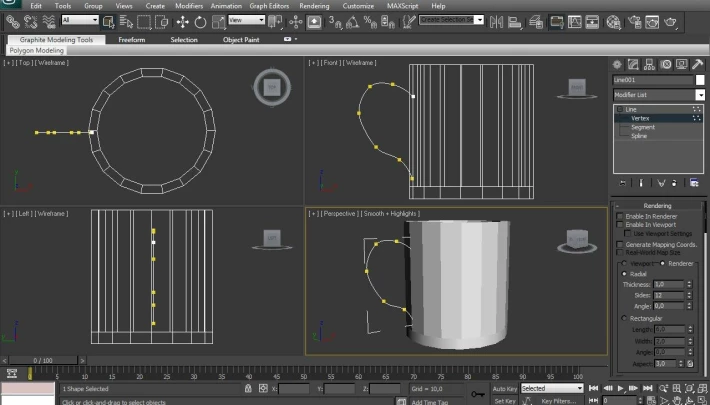Activate the Select and Move tool
This screenshot has height=405, width=710.
click(182, 21)
